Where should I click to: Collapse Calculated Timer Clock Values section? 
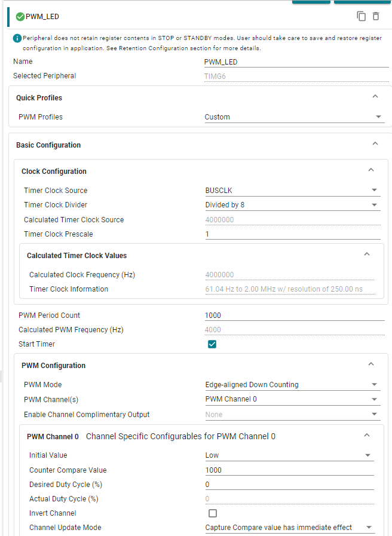pos(367,254)
